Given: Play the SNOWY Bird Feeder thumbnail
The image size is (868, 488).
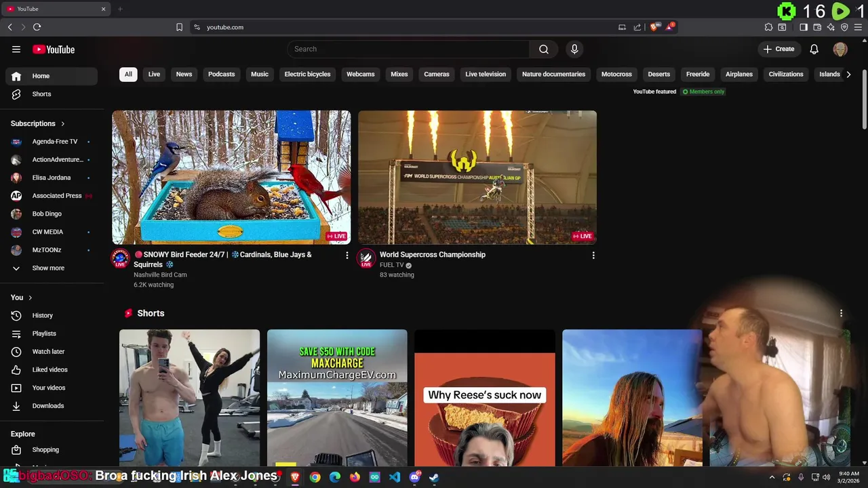Looking at the screenshot, I should (231, 177).
